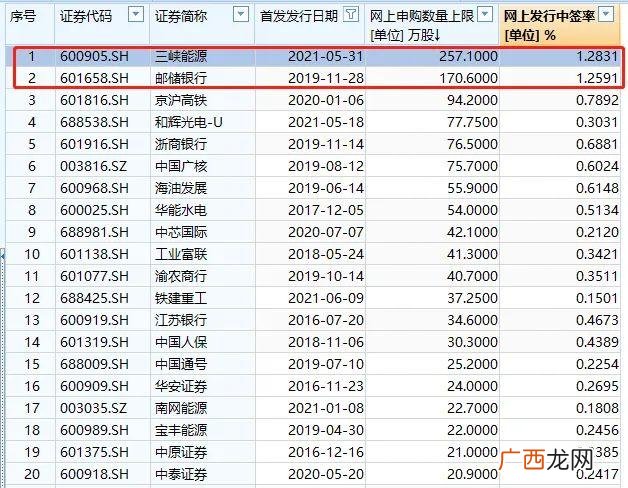Select the 江苏银行 name cell
628x488 pixels.
point(181,320)
